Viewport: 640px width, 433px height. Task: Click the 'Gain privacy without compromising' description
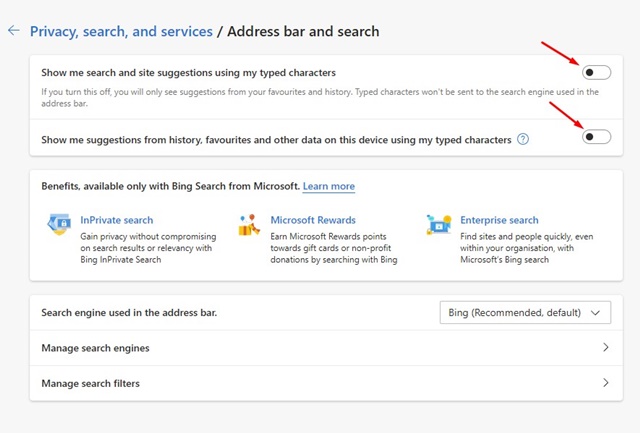click(x=148, y=248)
